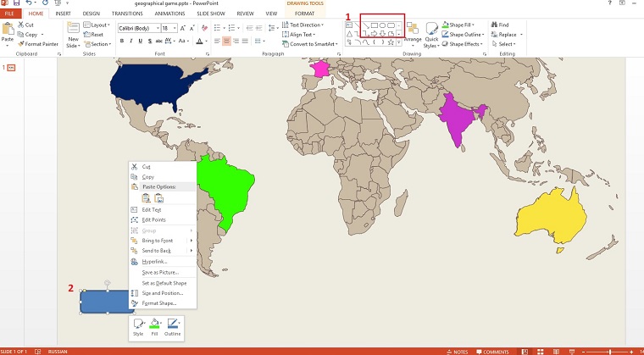Click the Find button in Editing group
This screenshot has height=355, width=644.
tap(502, 25)
